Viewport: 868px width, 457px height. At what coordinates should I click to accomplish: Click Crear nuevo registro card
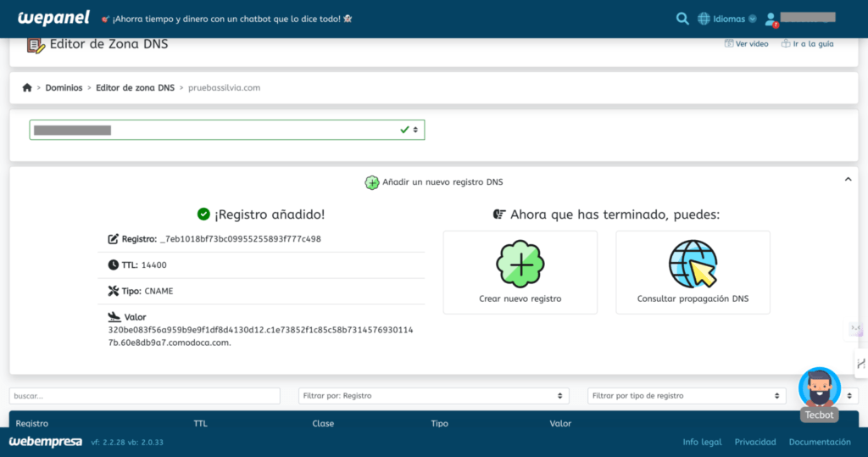(520, 272)
